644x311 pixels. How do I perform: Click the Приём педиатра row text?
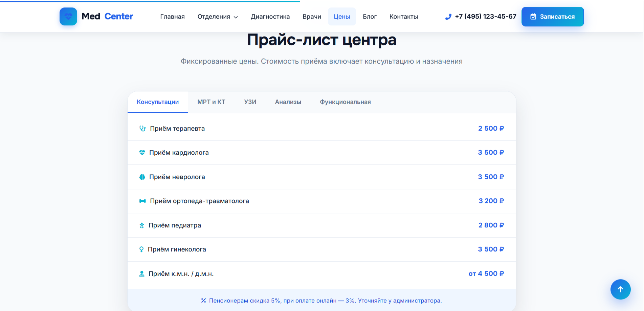coord(175,225)
